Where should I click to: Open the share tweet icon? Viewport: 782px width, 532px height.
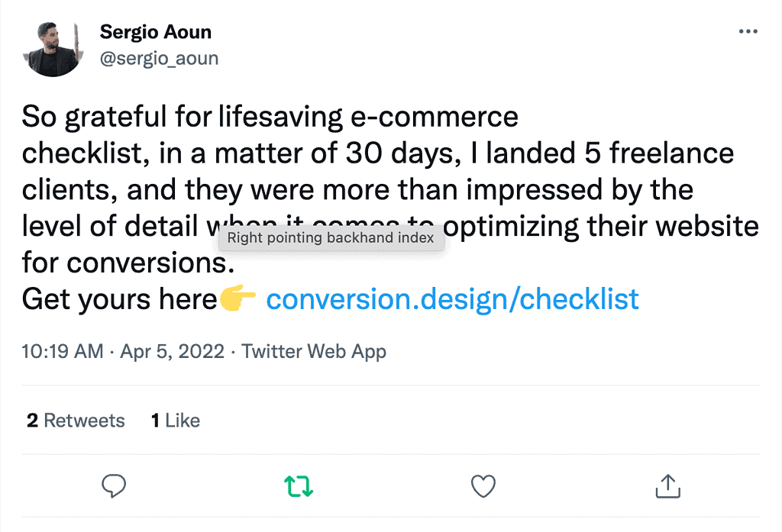tap(668, 485)
